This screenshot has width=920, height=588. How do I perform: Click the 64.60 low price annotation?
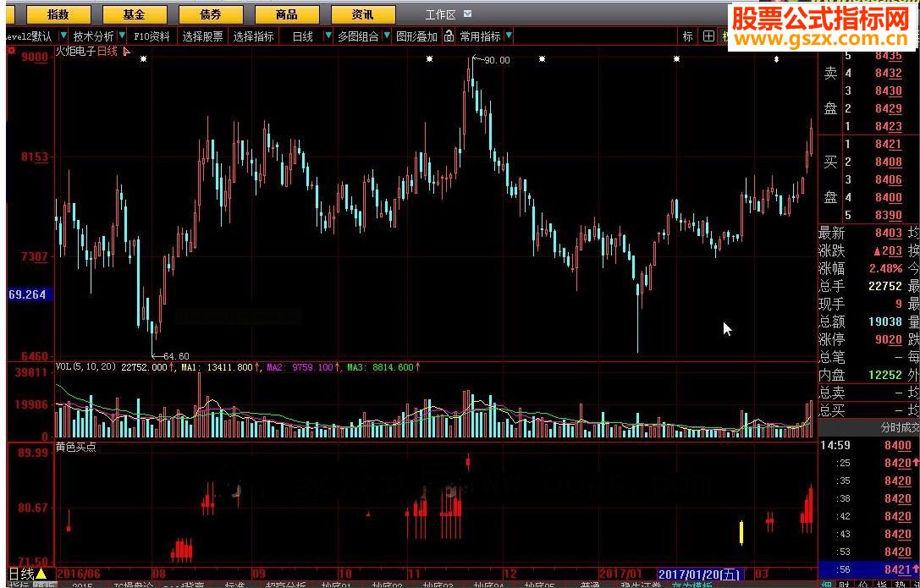[x=176, y=356]
